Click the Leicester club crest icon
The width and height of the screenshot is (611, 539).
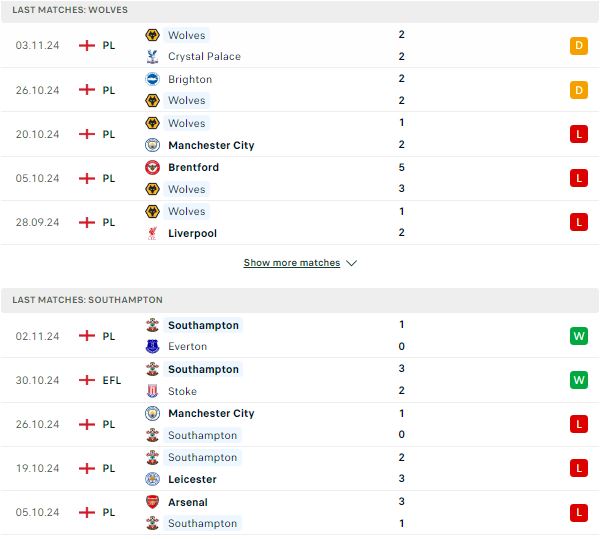152,479
